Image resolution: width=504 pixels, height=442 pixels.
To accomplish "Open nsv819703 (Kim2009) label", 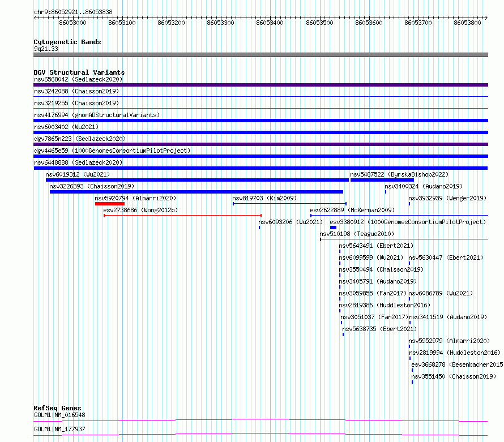I will pyautogui.click(x=264, y=198).
